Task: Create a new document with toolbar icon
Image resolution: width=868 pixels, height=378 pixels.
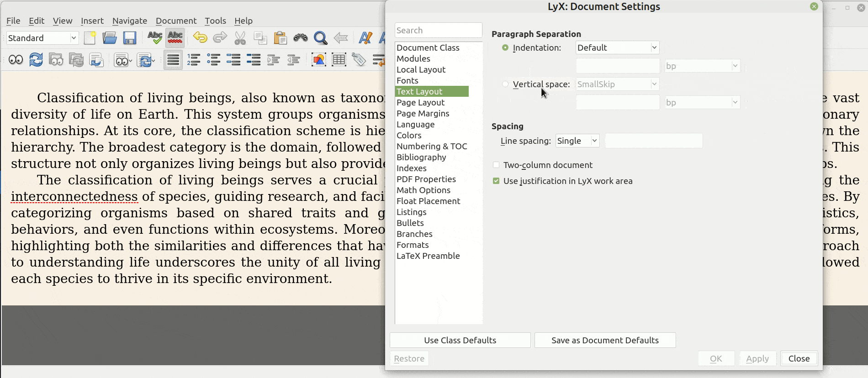Action: click(90, 38)
